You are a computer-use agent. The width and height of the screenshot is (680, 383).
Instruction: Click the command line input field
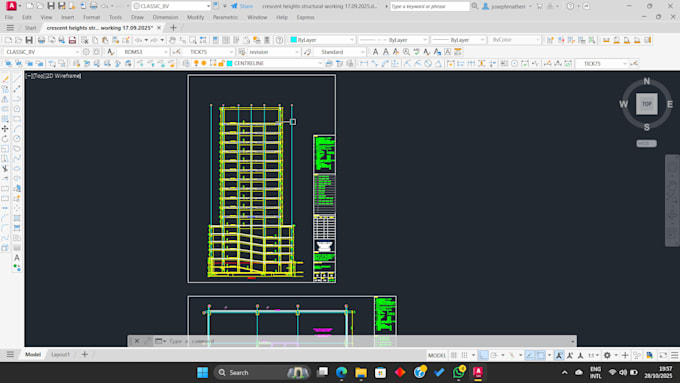(369, 341)
